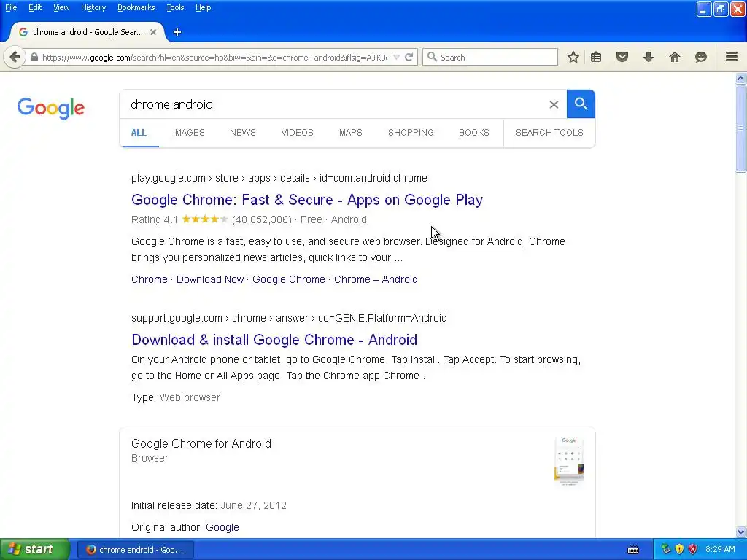Click the vertical scrollbar thumb

[741, 128]
